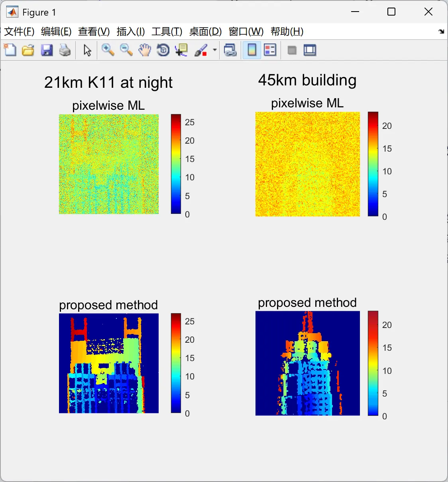Viewport: 448px width, 482px height.
Task: Expand the dock arrow at menu bar right
Action: 441,32
